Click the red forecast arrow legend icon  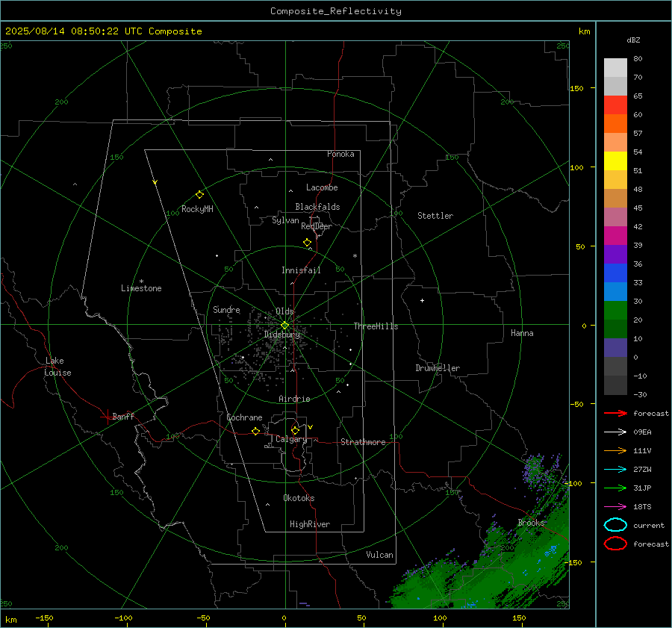point(615,413)
